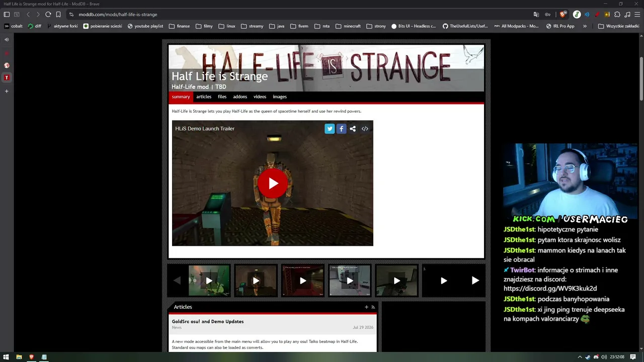Open the Wszystkie zakładki folder
The height and width of the screenshot is (362, 644).
(x=618, y=26)
